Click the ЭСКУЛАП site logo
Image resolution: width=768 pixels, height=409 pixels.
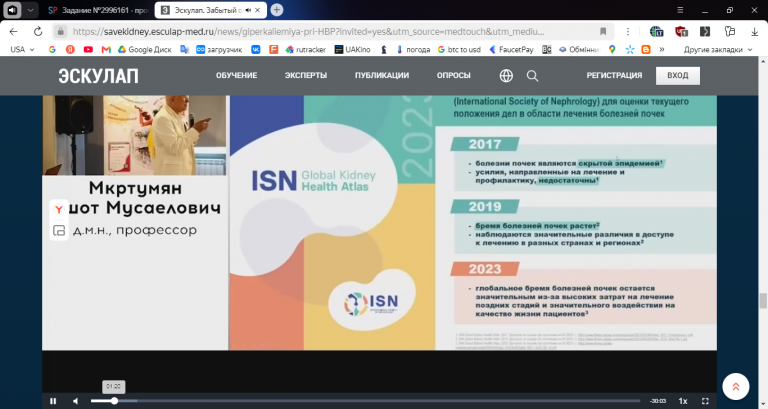(x=98, y=75)
